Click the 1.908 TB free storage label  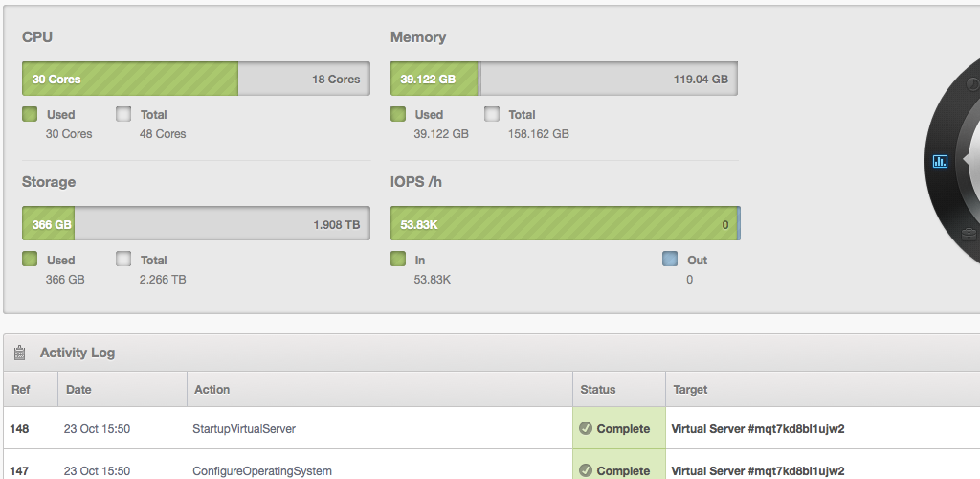pos(337,224)
